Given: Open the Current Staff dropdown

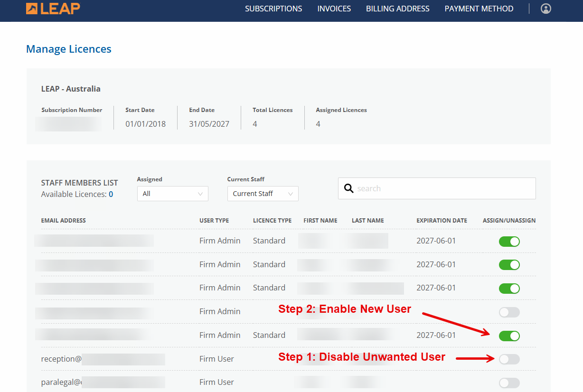Looking at the screenshot, I should (x=263, y=194).
